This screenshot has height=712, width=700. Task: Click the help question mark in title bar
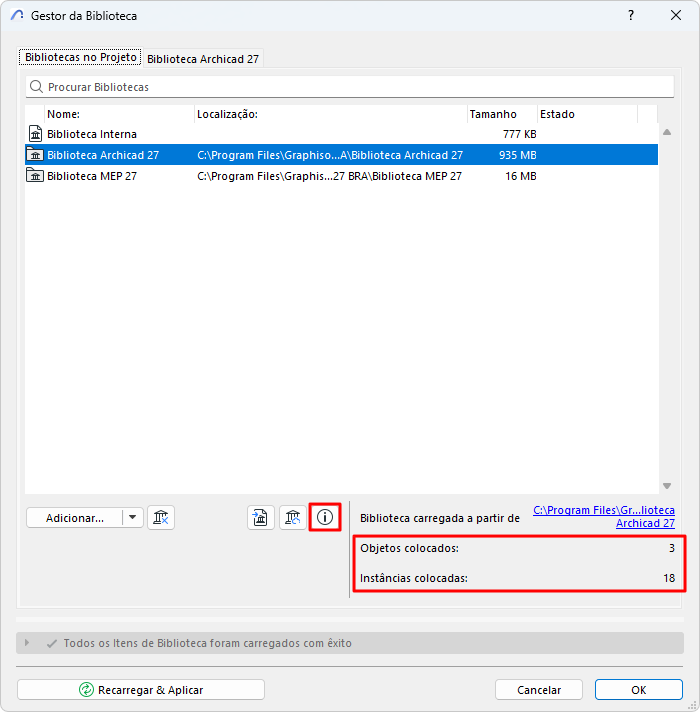click(x=631, y=15)
